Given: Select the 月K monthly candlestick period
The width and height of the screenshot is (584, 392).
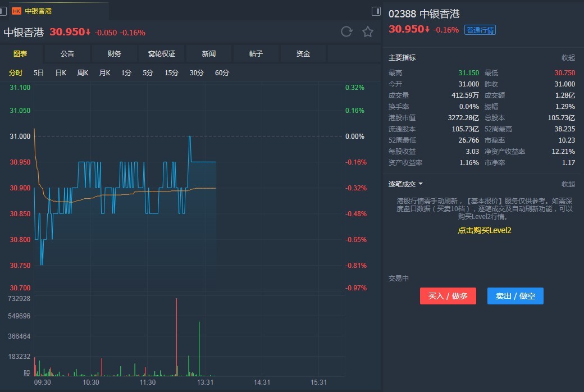Looking at the screenshot, I should pos(104,72).
